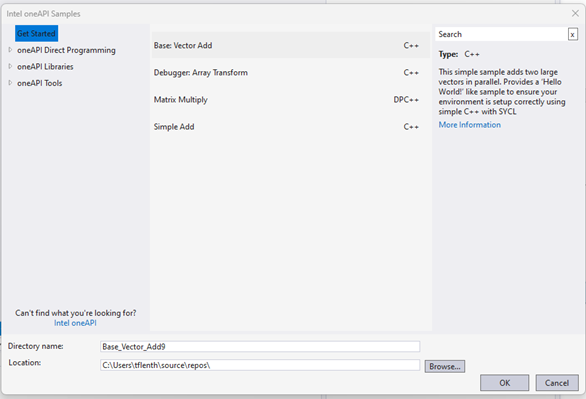The width and height of the screenshot is (586, 399).
Task: Choose the Debugger: Array Transform sample
Action: coord(290,72)
